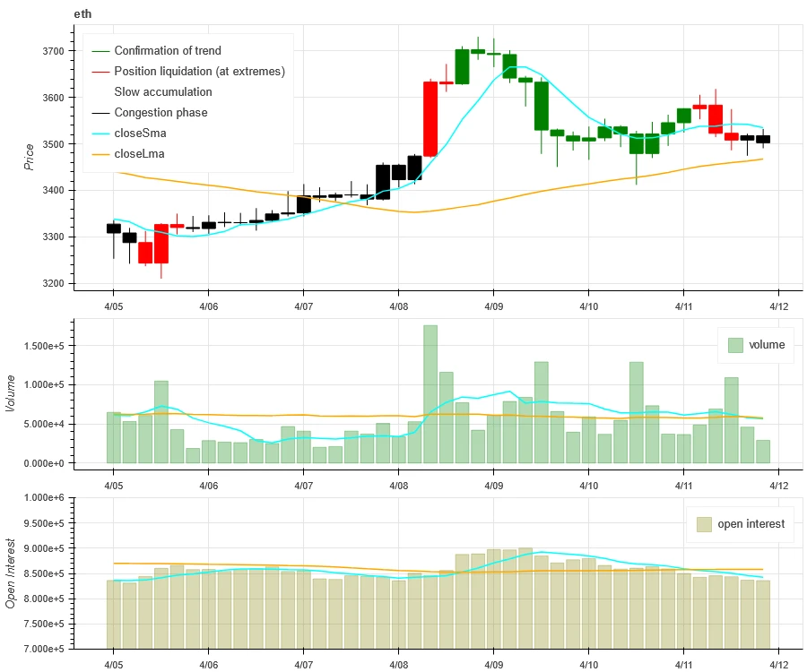Click the open interest legend swatch

[702, 524]
